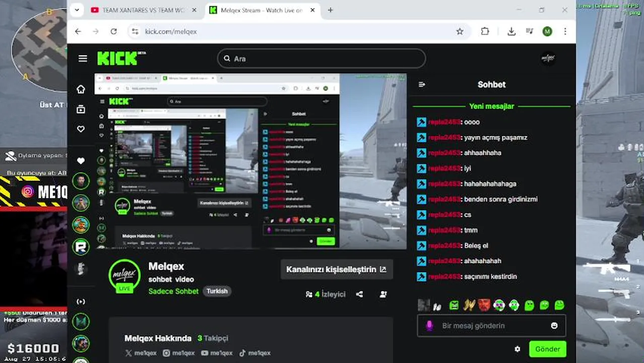Insert the golden hands emote
The width and height of the screenshot is (644, 363).
(x=469, y=305)
